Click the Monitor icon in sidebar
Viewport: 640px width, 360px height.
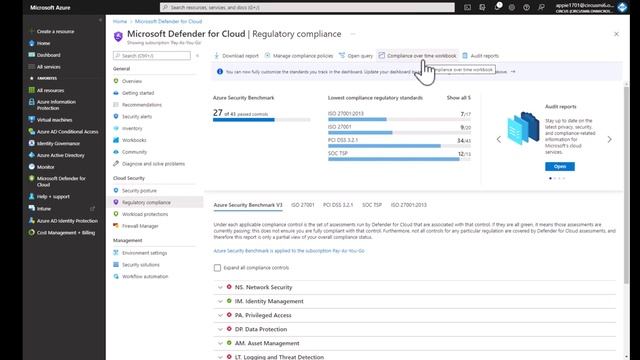(x=31, y=167)
